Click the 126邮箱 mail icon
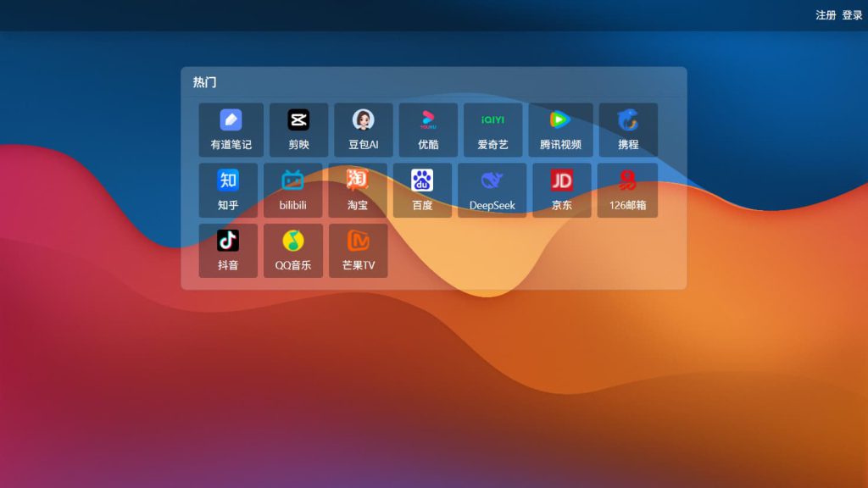Image resolution: width=868 pixels, height=488 pixels. pos(627,181)
